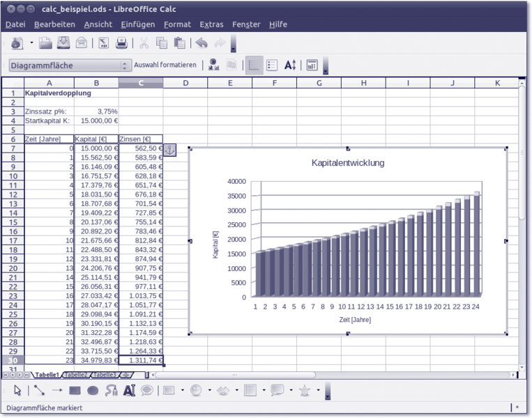This screenshot has width=532, height=418.
Task: Expand the Symbol Shapes smiley dropdown arrow
Action: (209, 391)
